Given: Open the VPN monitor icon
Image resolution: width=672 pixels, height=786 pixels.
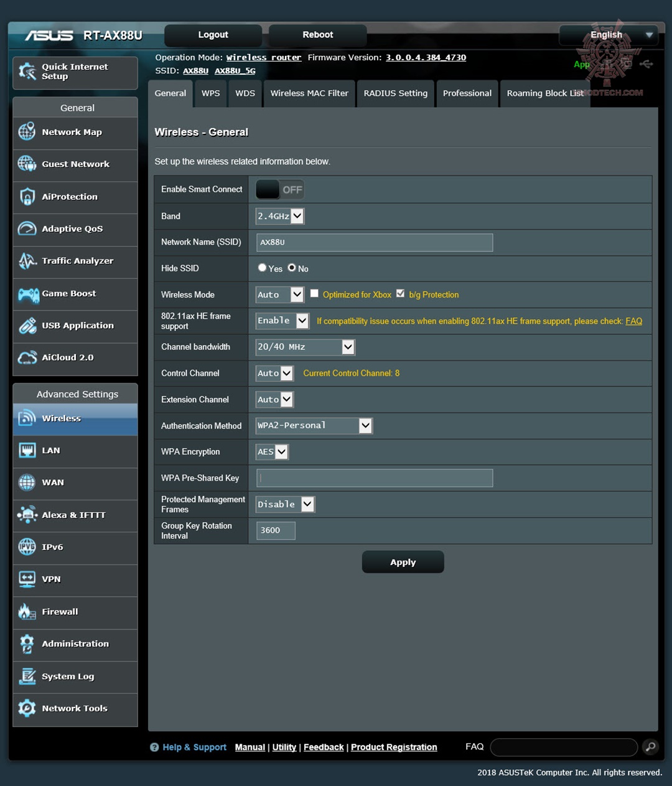Looking at the screenshot, I should click(x=27, y=579).
